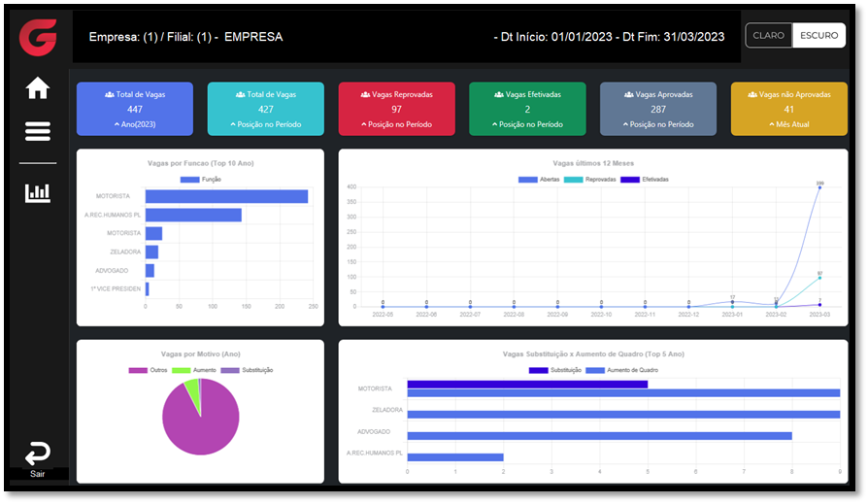Click people icon on Vagas Aprovadas card
The image size is (868, 504).
(x=629, y=95)
